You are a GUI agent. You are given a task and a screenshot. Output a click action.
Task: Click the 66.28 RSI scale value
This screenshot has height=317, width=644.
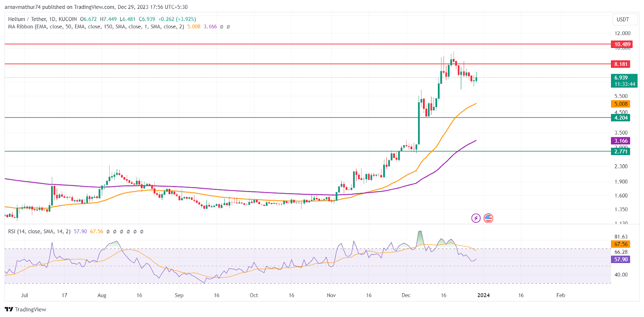621,252
